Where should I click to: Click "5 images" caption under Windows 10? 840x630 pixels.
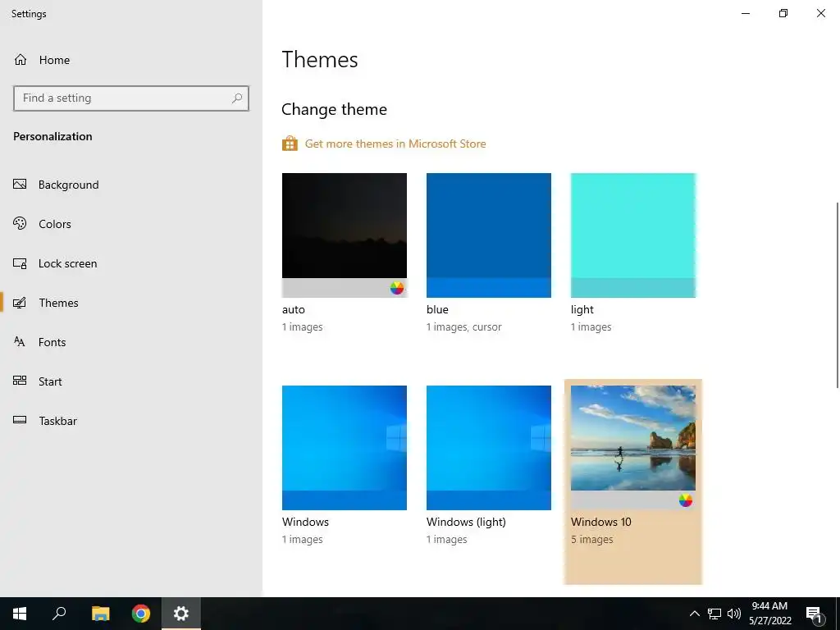[592, 540]
